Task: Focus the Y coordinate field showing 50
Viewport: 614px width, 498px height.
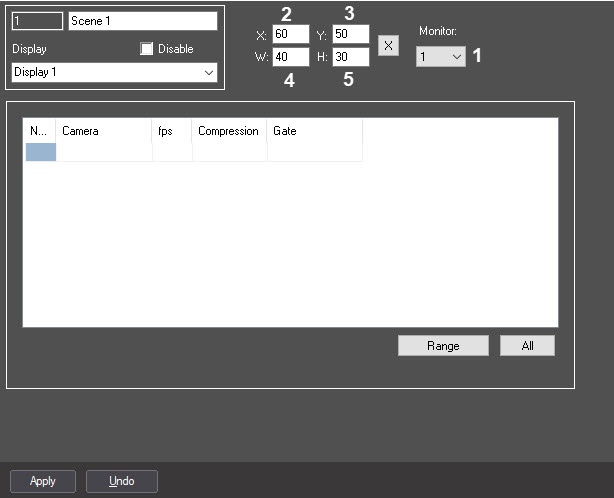Action: click(350, 34)
